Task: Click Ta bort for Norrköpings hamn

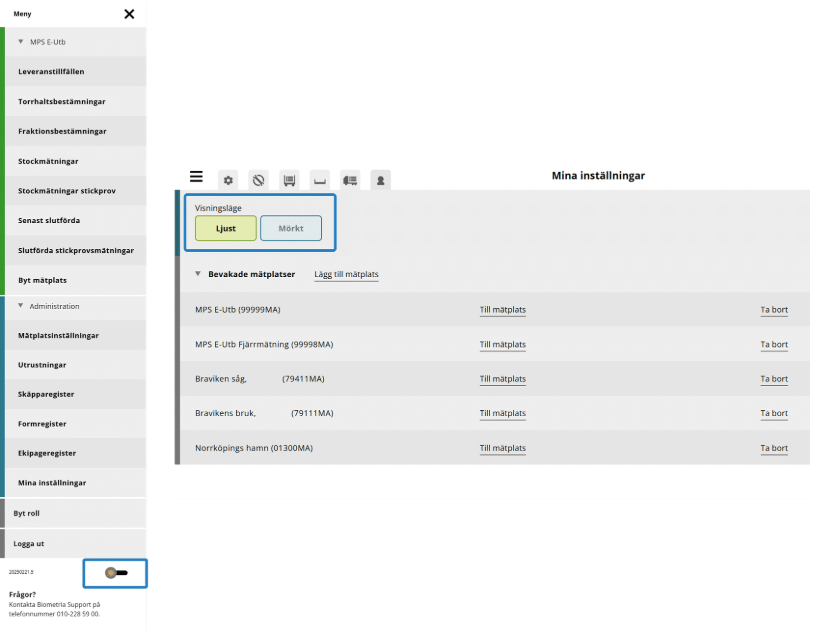Action: coord(773,448)
